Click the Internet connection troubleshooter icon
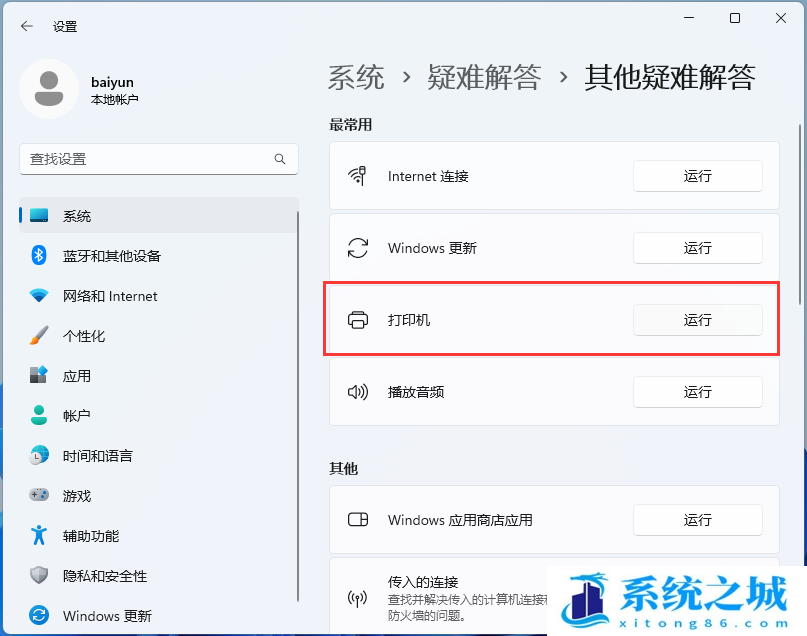The width and height of the screenshot is (807, 636). tap(358, 176)
